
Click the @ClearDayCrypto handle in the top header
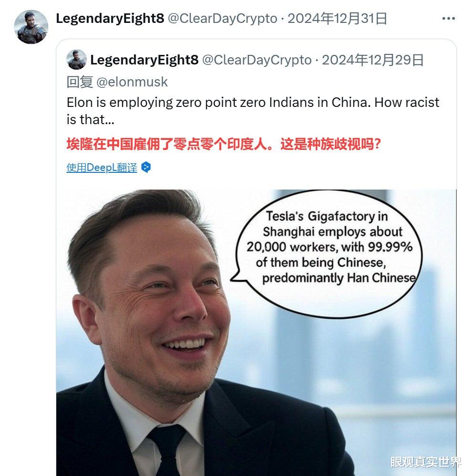[222, 19]
